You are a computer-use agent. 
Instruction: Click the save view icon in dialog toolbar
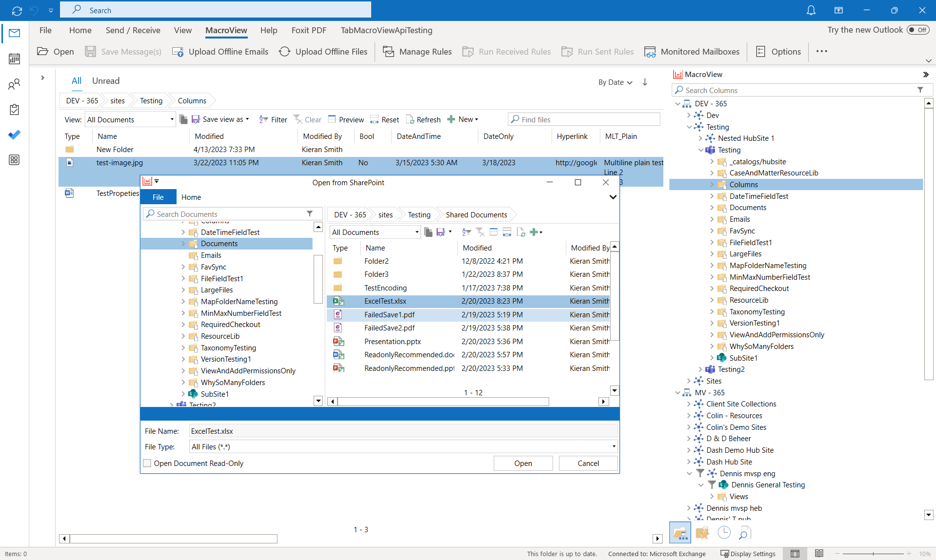441,232
